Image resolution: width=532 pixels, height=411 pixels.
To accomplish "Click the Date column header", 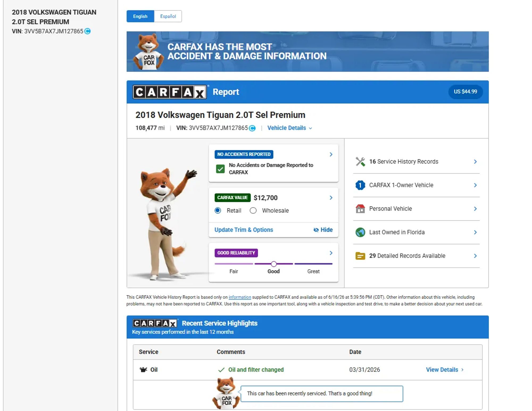I will pyautogui.click(x=355, y=352).
